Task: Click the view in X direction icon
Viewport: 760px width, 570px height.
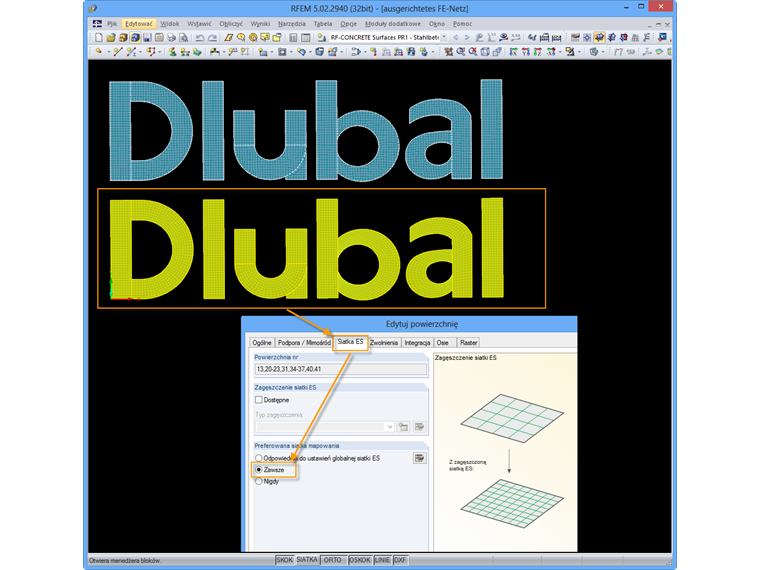Action: coord(513,51)
